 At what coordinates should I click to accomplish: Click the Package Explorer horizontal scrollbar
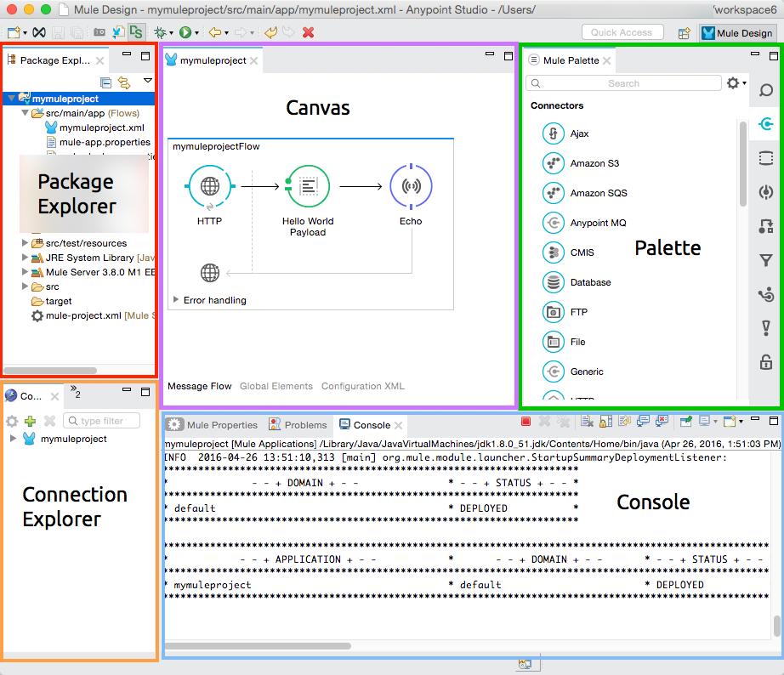click(50, 371)
